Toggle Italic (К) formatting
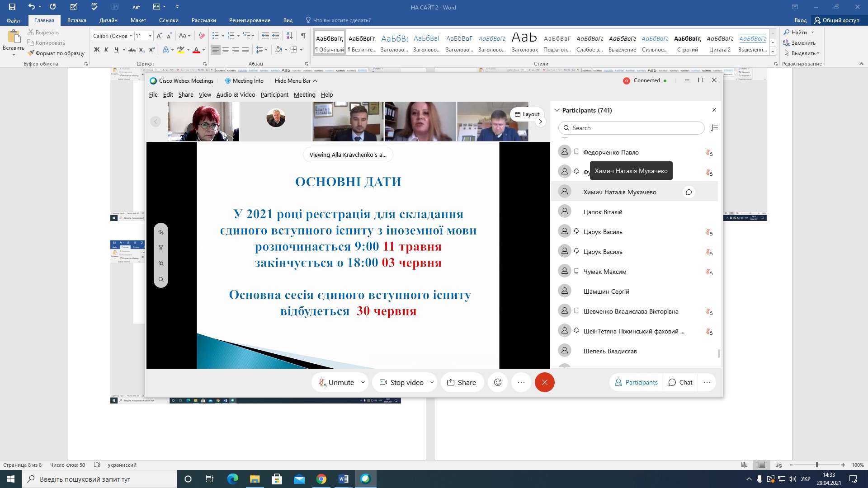 point(106,50)
